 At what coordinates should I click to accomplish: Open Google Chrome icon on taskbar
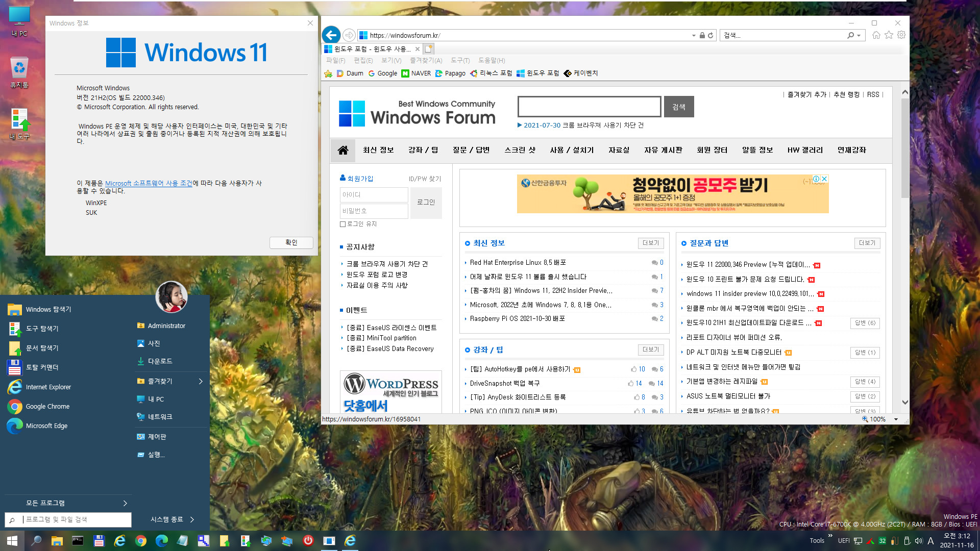pyautogui.click(x=141, y=541)
